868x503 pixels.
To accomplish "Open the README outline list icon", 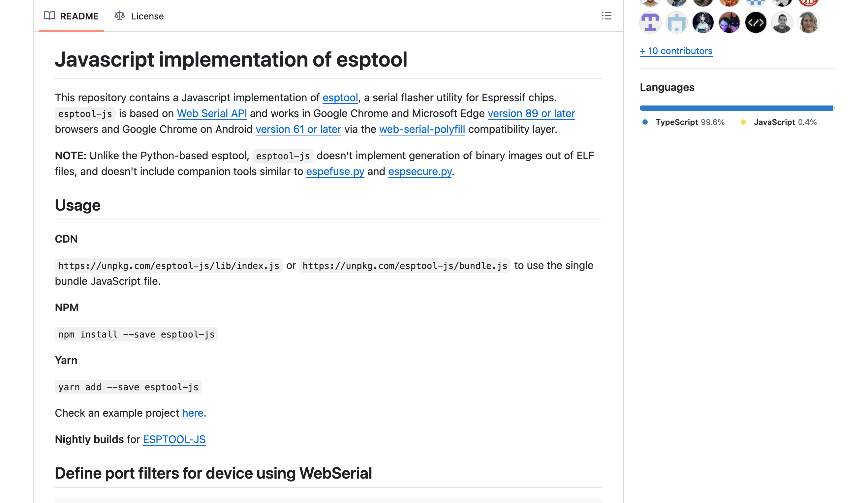I will click(x=606, y=16).
